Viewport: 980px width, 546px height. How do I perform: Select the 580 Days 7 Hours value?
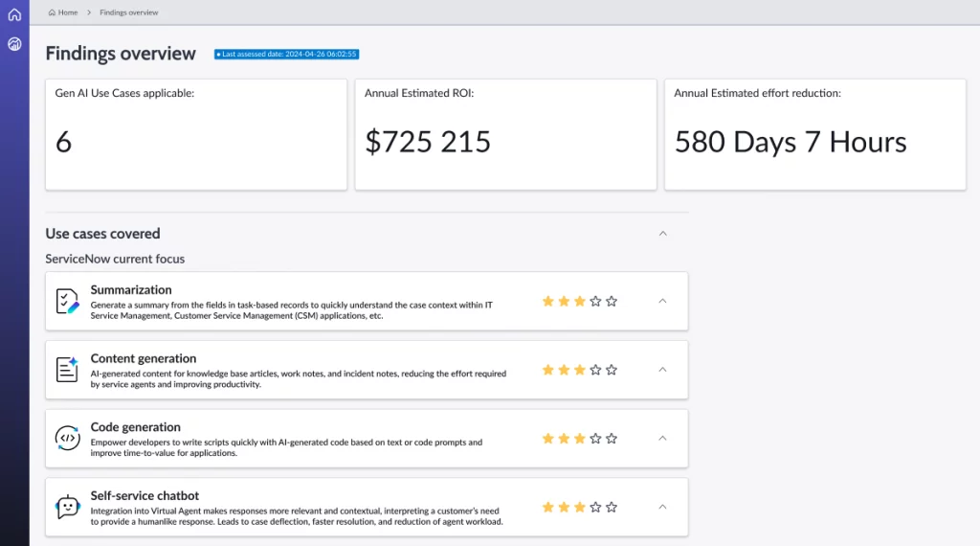coord(790,143)
